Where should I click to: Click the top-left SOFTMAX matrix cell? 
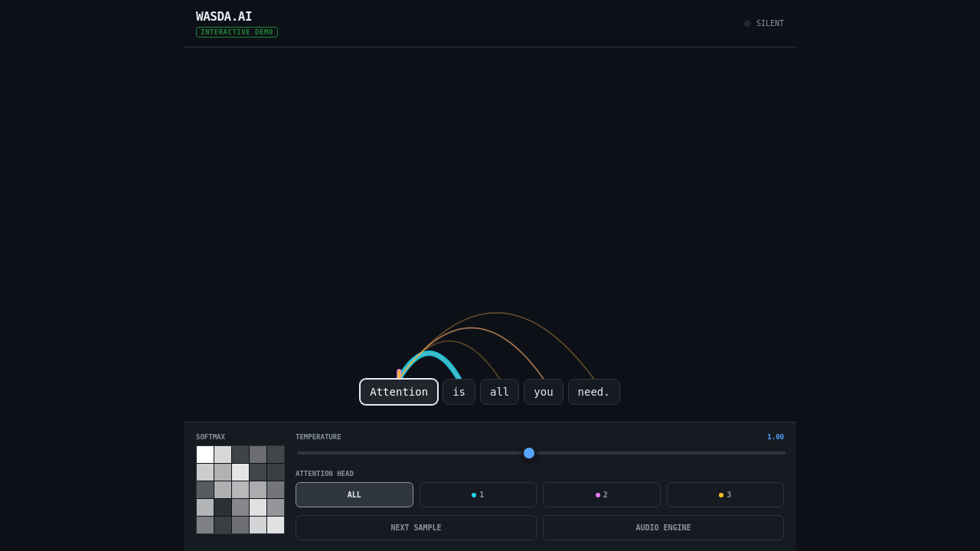[x=205, y=454]
